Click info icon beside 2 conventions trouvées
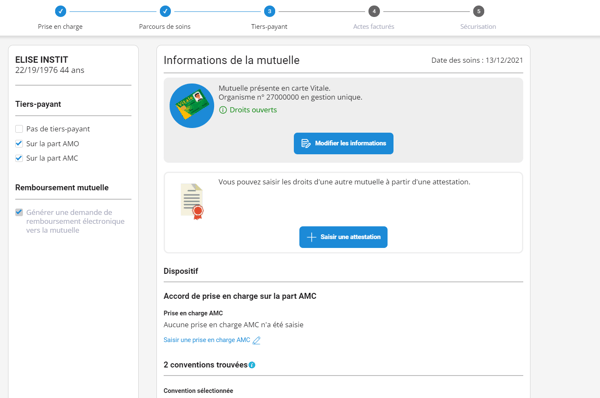Image resolution: width=600 pixels, height=398 pixels. [252, 365]
